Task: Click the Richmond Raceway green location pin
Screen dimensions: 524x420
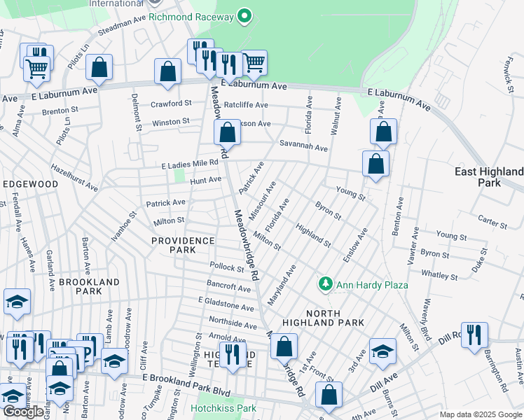Action: click(244, 15)
